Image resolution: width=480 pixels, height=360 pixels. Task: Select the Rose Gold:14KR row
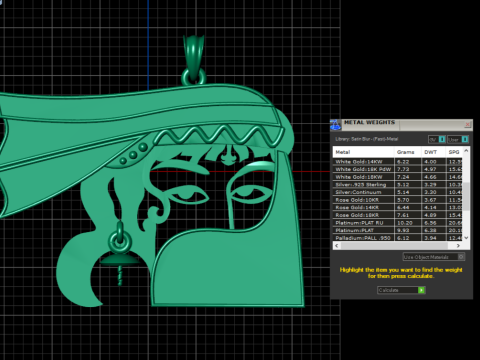pos(398,207)
